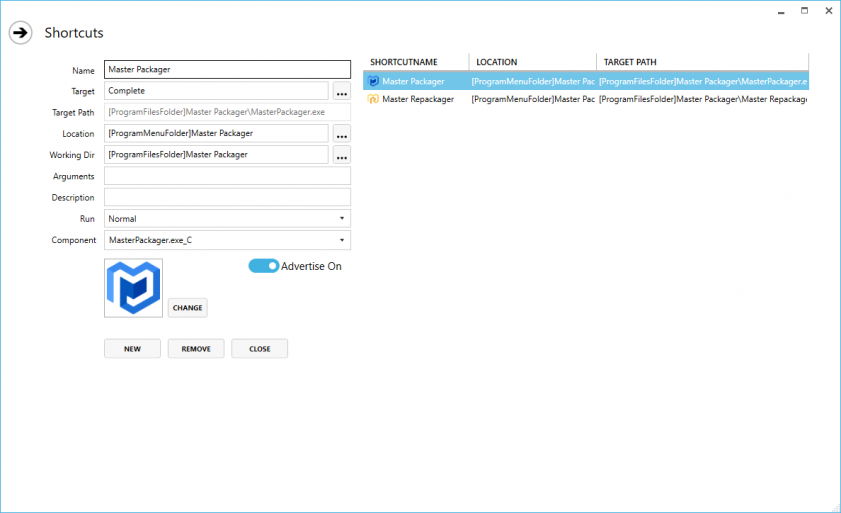Focus the Description input field
The image size is (841, 513).
[227, 197]
